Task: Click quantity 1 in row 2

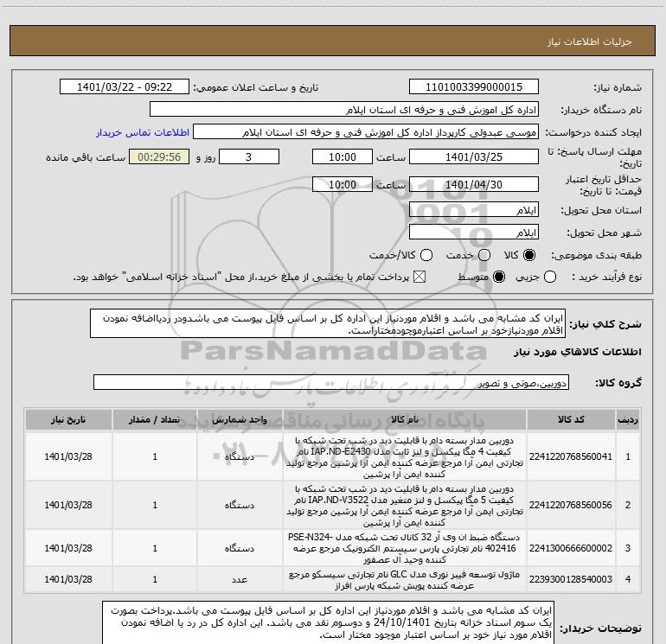Action: [155, 505]
